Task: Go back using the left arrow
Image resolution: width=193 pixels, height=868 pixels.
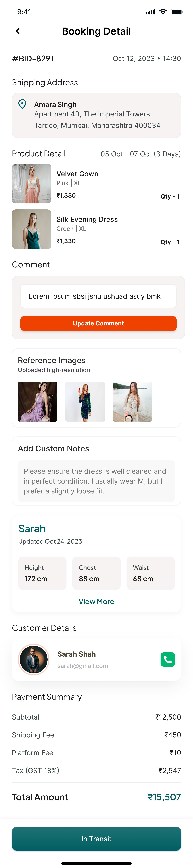Action: pos(18,31)
